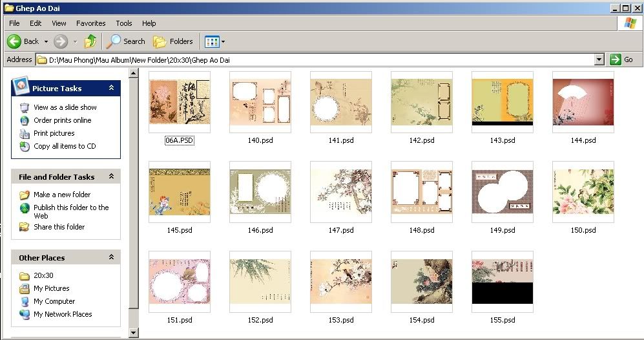
Task: Select the 145.psd thumbnail
Action: [x=180, y=192]
